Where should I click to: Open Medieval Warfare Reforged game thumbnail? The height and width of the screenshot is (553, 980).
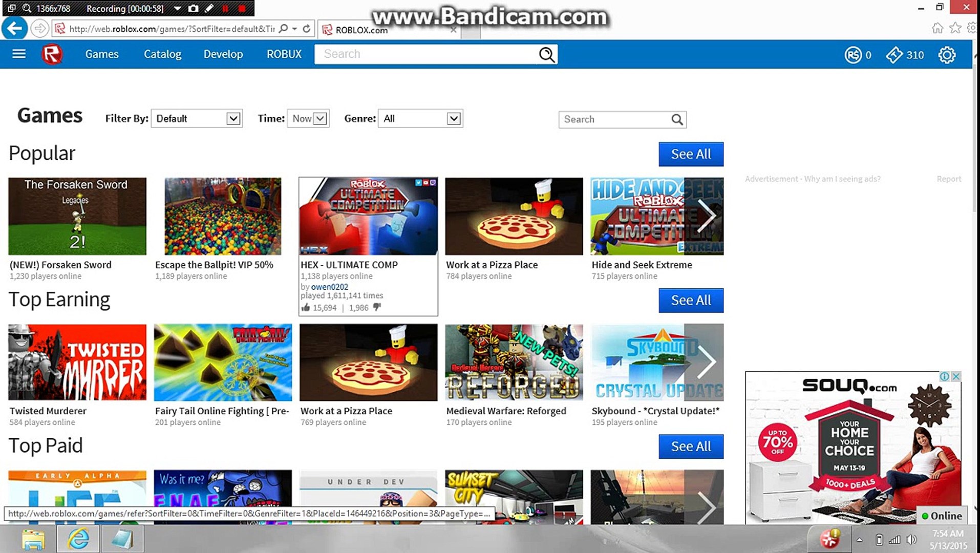tap(514, 362)
